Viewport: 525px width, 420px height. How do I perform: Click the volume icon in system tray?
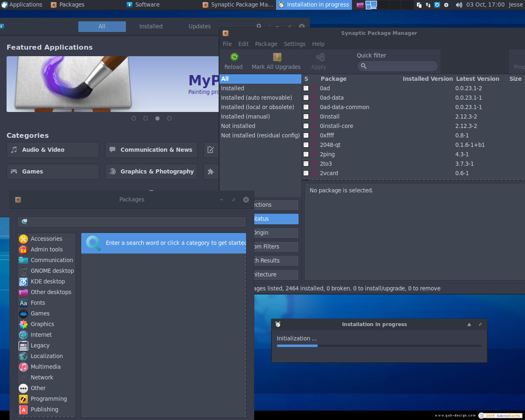pos(459,5)
